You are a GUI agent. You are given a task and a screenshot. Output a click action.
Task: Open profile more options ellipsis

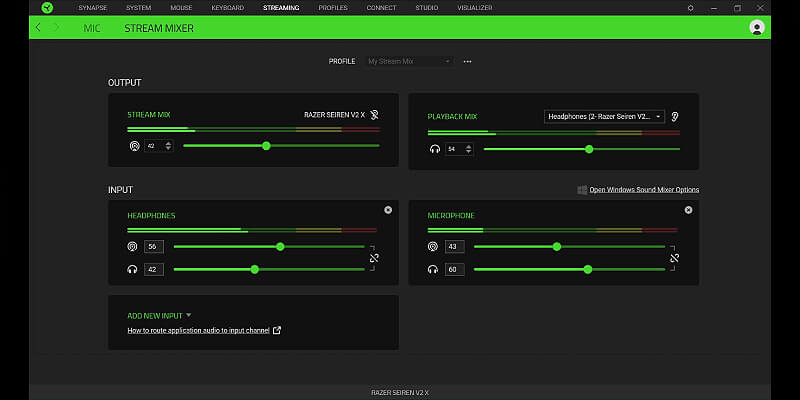(467, 61)
